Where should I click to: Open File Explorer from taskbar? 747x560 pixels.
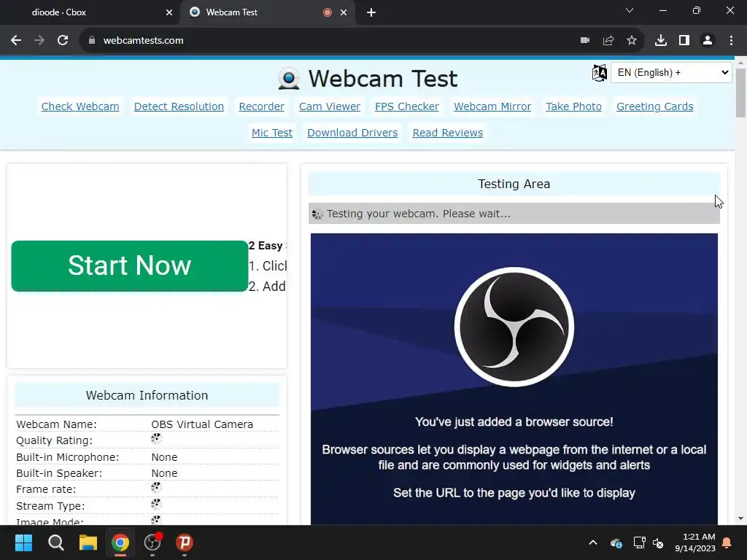pos(88,542)
